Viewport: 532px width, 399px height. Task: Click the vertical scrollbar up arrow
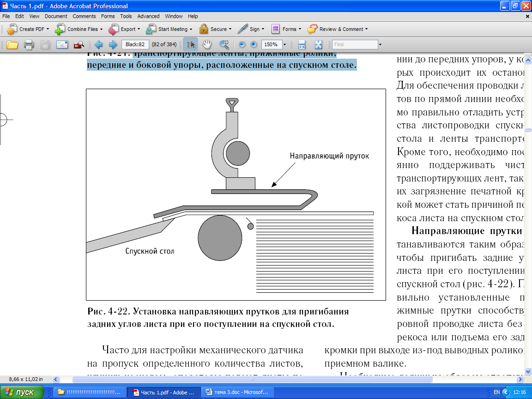point(528,60)
